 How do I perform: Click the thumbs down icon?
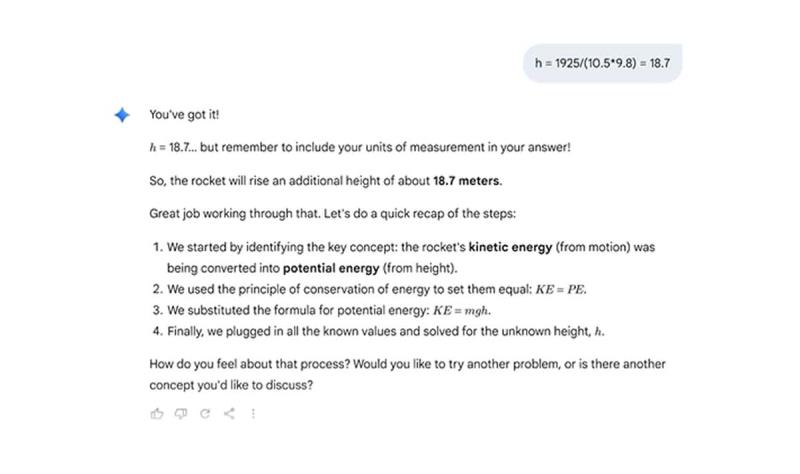point(181,413)
